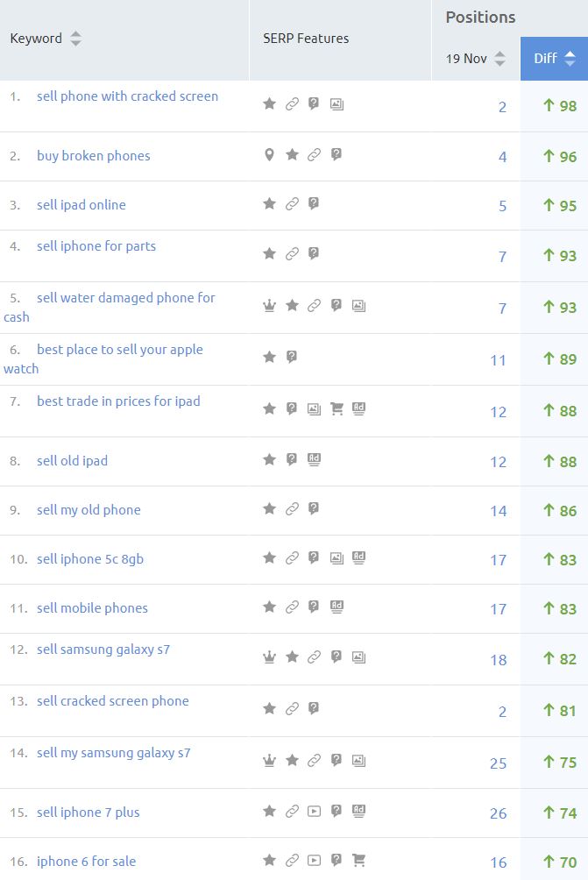Open the keyword link sell mobile phones

click(x=92, y=608)
